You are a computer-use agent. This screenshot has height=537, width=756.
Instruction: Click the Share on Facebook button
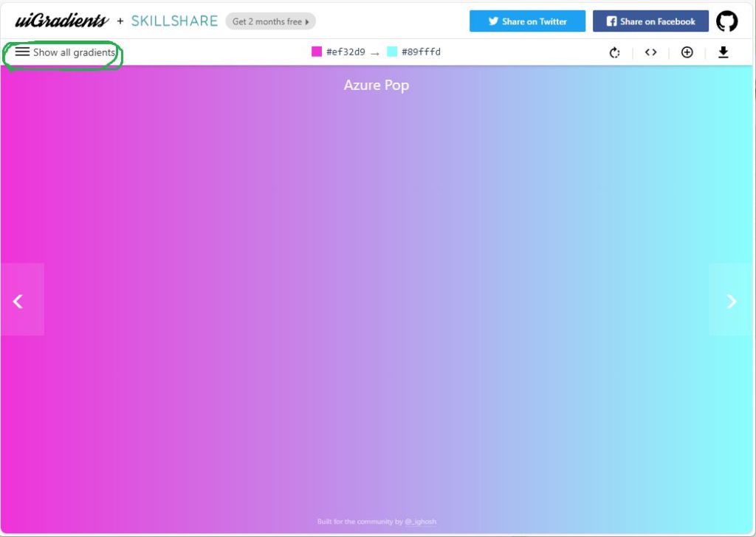click(x=650, y=21)
